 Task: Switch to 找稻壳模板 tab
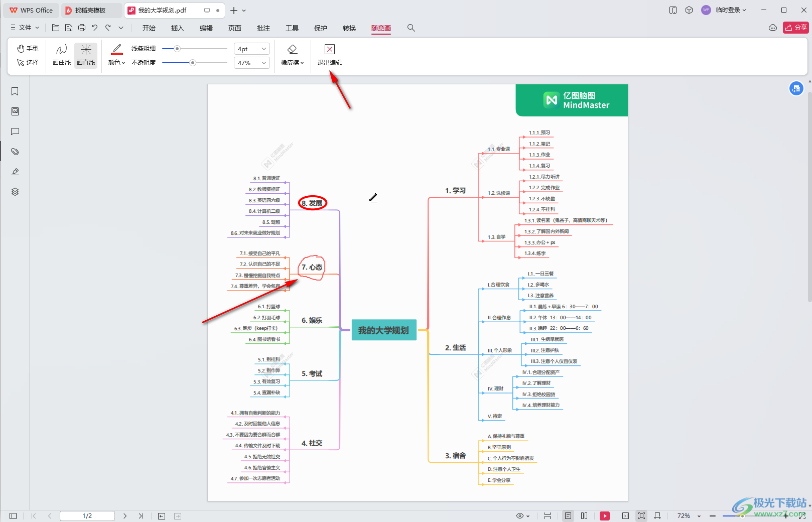[90, 10]
